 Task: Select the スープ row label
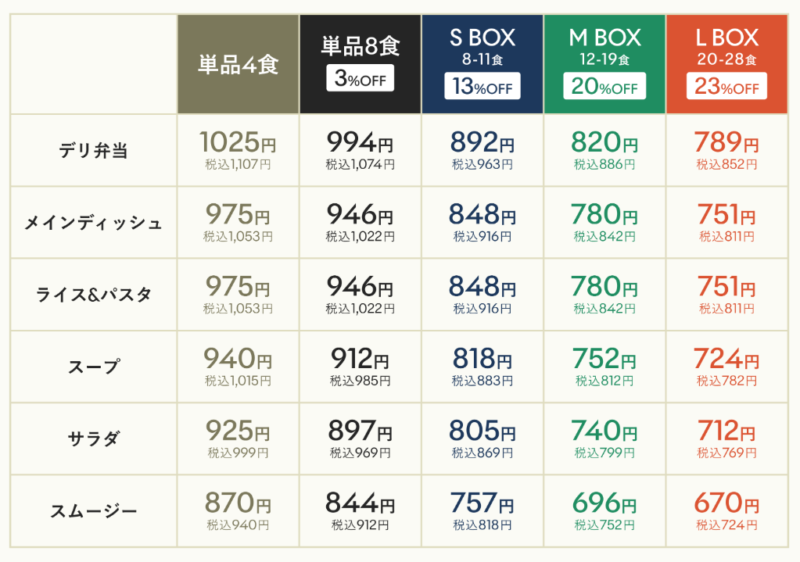93,367
